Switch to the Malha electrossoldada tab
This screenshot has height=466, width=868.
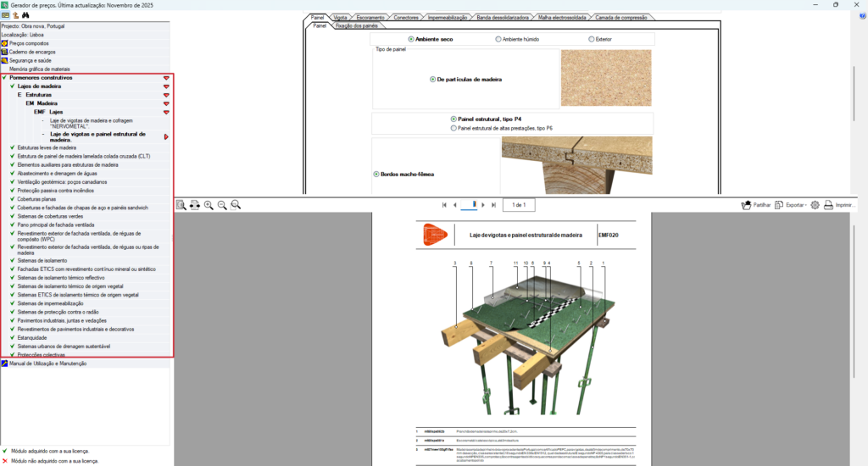point(562,18)
